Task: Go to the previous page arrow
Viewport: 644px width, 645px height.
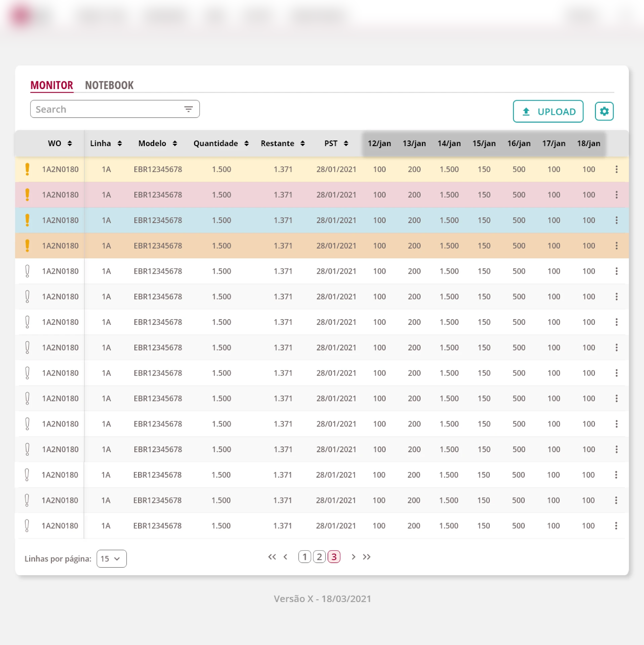Action: pos(286,557)
